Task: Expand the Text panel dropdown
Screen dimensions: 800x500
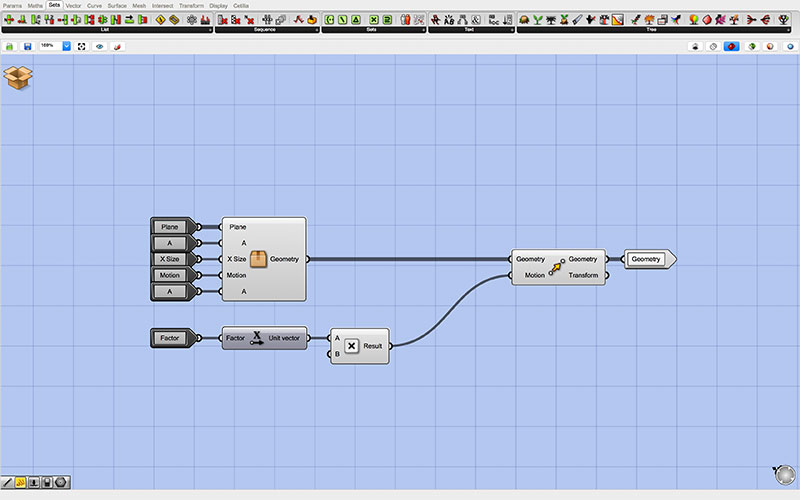Action: coord(512,30)
